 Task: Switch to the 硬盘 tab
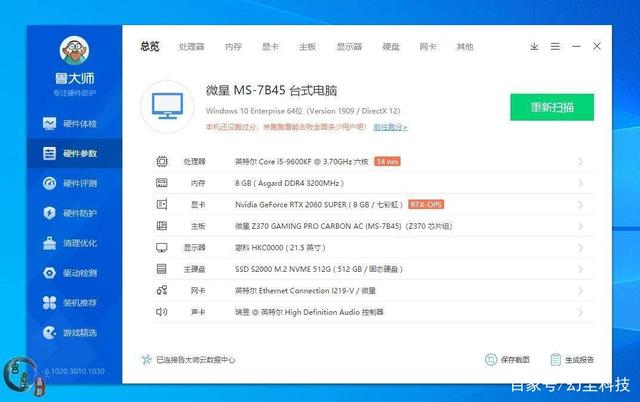(391, 47)
